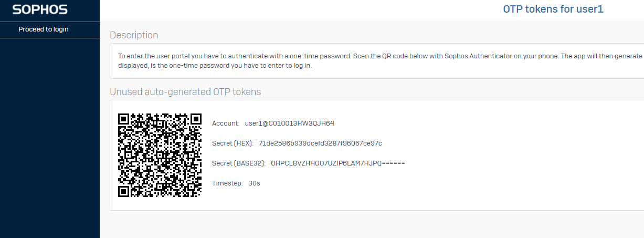This screenshot has height=238, width=644.
Task: Select the Secret HEX value string
Action: (x=320, y=143)
